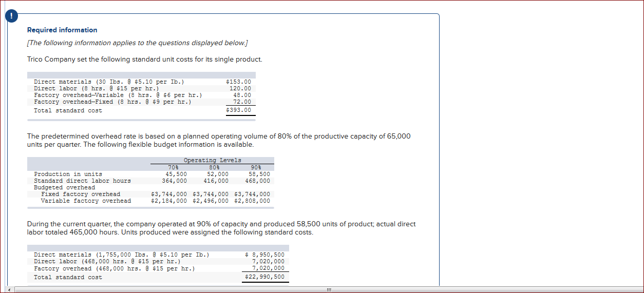644x293 pixels.
Task: Click the 364,000 standard labor hours cell
Action: 175,181
